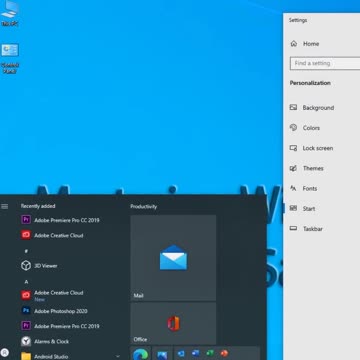Screen dimensions: 360x360
Task: Click the Productivity group header
Action: tap(144, 207)
